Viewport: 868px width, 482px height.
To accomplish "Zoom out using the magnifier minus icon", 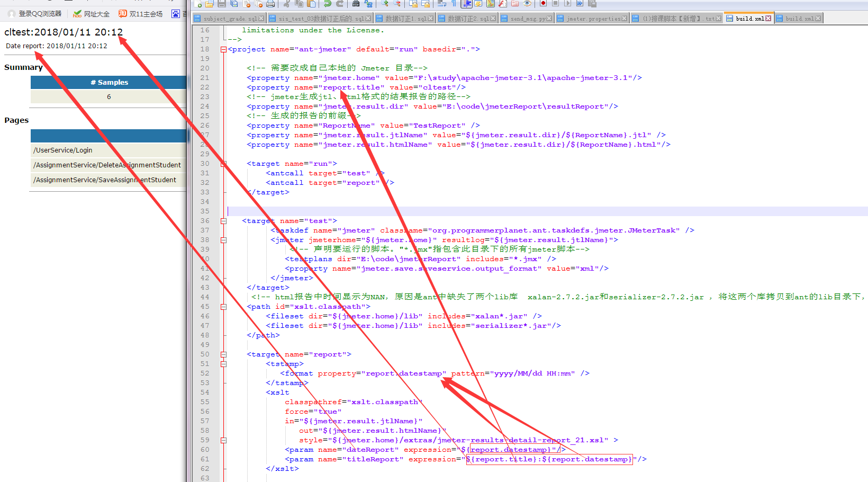I will pos(397,3).
